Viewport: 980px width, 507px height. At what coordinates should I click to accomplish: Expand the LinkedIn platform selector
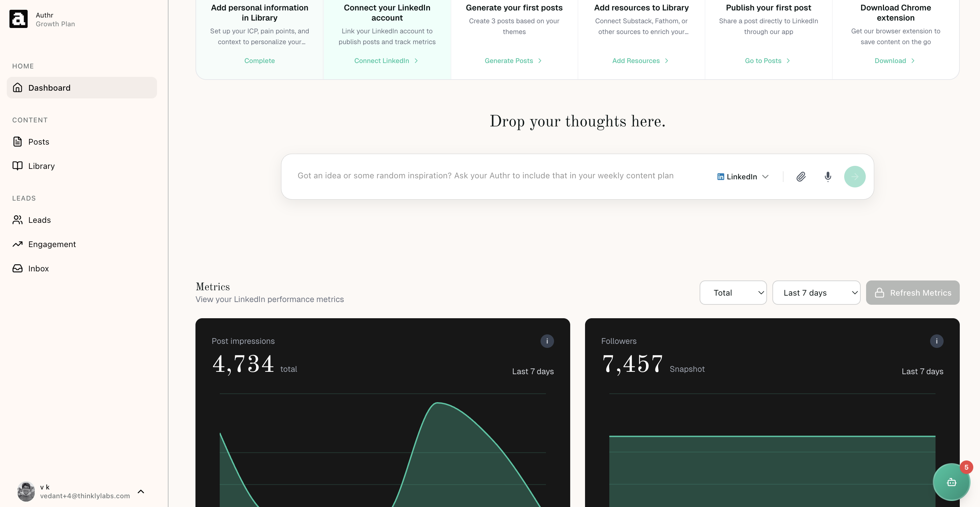(742, 176)
